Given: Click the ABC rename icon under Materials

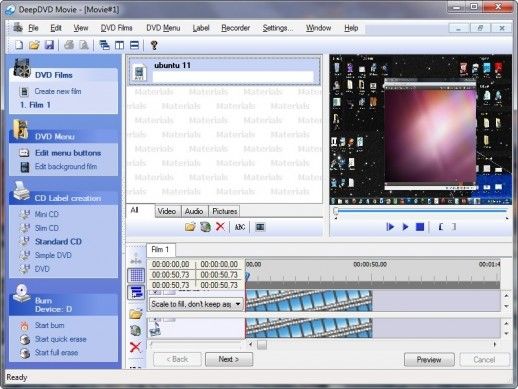Looking at the screenshot, I should pos(240,227).
